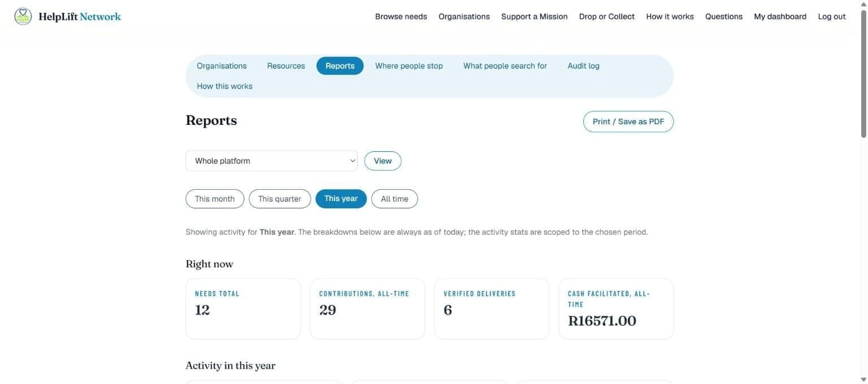Click Activity in this year heading
Screen dimensions: 868x384
coord(231,365)
